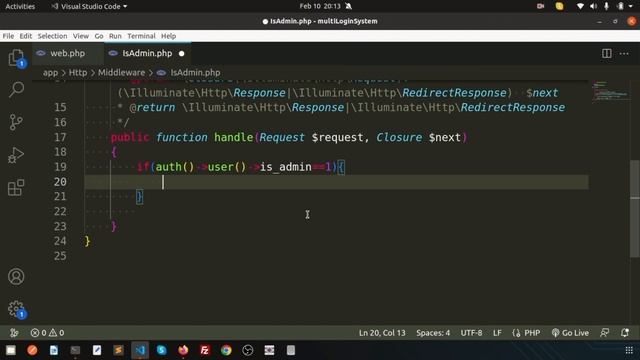The height and width of the screenshot is (360, 640).
Task: Click the screen recording indicator in top bar
Action: click(540, 6)
